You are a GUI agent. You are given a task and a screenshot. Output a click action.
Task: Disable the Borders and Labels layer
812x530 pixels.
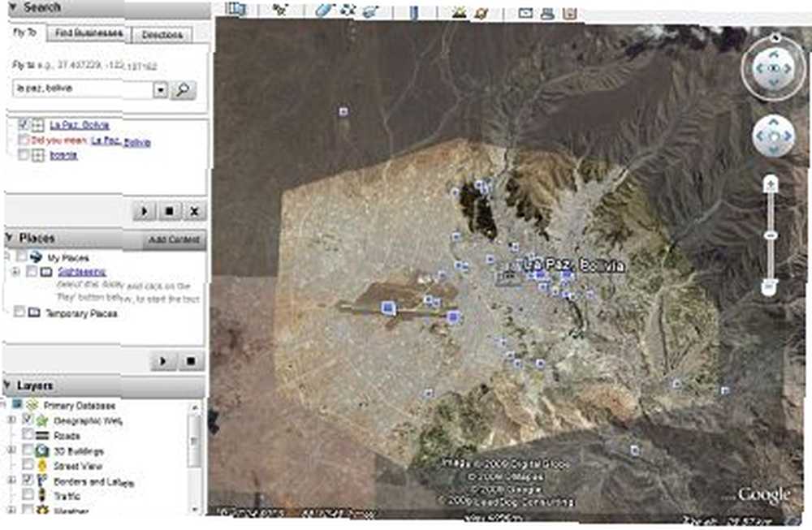(x=28, y=480)
